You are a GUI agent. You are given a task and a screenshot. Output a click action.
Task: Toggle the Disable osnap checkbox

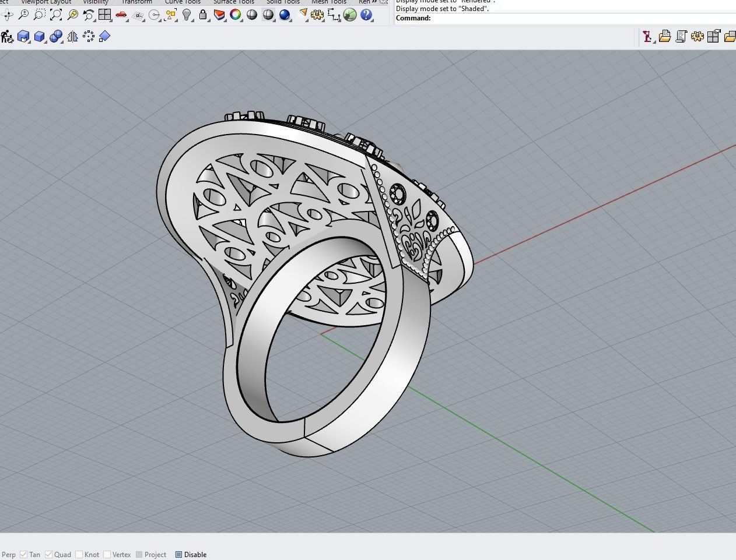(178, 554)
